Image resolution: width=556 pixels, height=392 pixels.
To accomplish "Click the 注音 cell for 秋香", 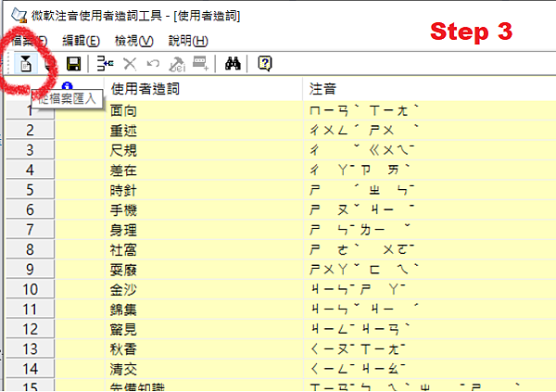I will click(430, 348).
